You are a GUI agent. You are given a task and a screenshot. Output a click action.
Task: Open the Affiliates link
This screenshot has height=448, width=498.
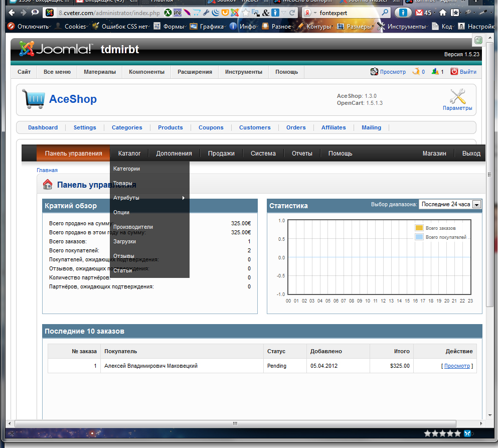coord(334,127)
